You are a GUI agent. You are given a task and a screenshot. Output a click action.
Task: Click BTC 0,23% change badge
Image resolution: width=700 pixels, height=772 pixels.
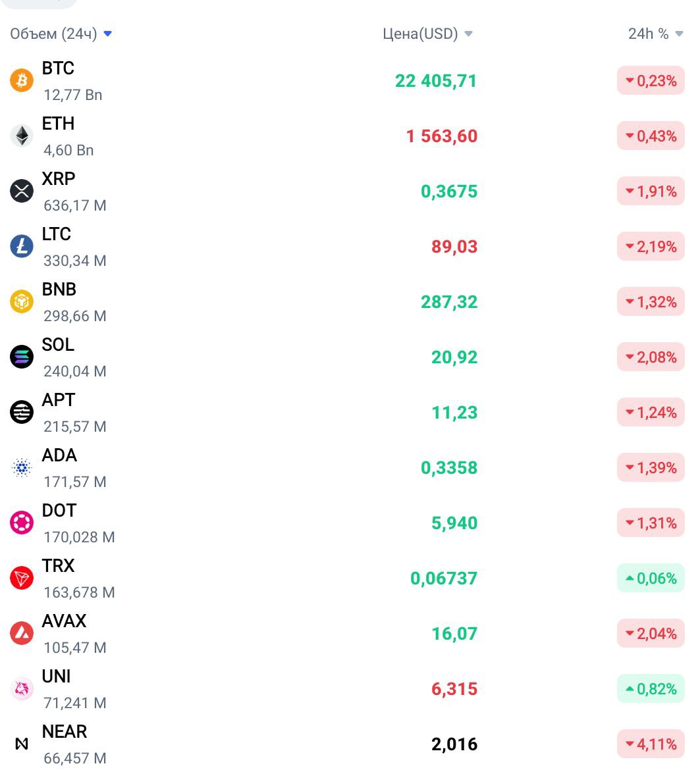click(x=651, y=80)
